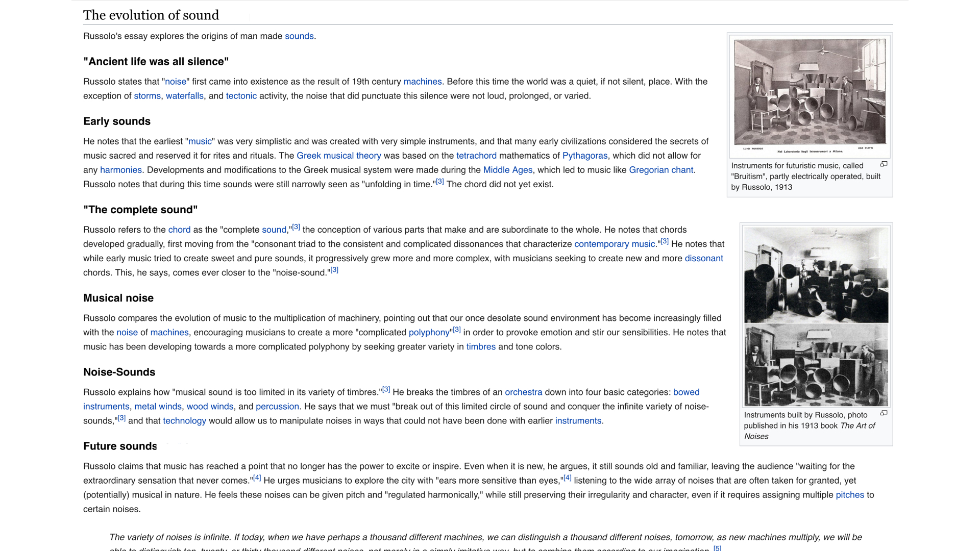Click the "Greek musical theory" link
This screenshot has width=980, height=551.
(x=338, y=156)
